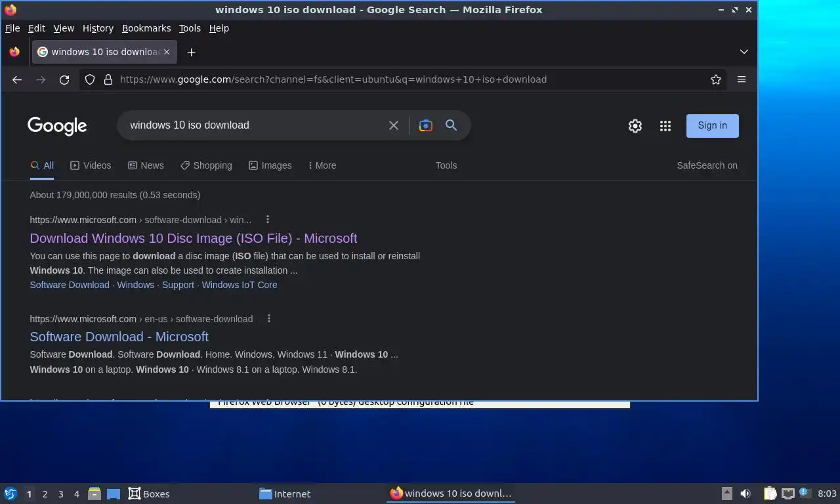Open the Tools menu
Image resolution: width=840 pixels, height=504 pixels.
tap(190, 28)
